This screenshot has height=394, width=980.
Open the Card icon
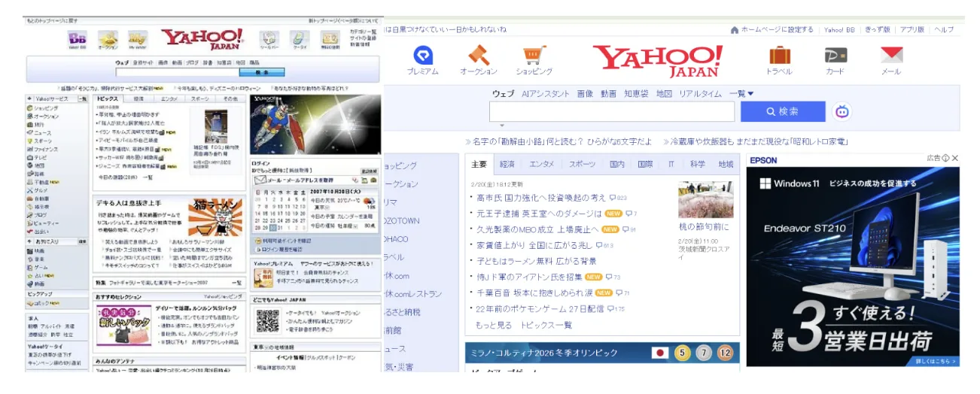835,56
